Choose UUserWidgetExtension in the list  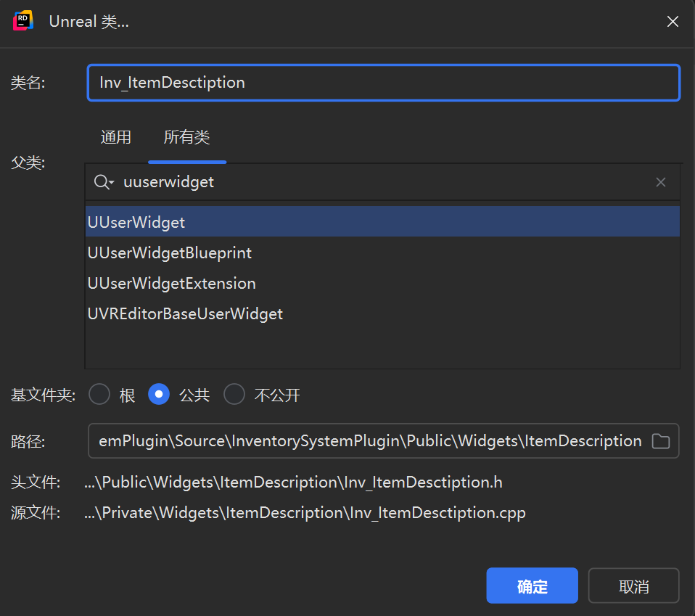click(172, 284)
